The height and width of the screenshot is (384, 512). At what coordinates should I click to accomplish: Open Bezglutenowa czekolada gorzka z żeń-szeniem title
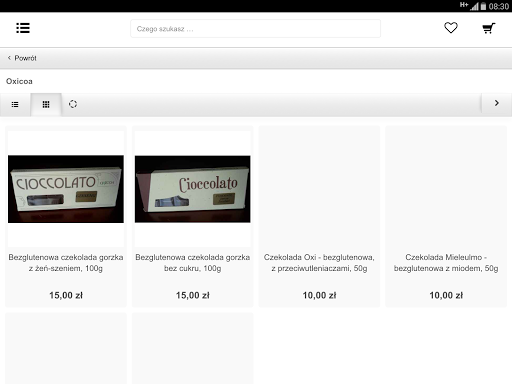point(66,263)
